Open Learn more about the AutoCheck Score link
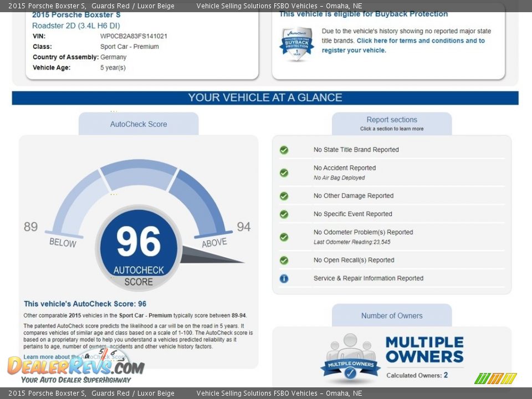Screen dimensions: 532x399 [x=75, y=357]
